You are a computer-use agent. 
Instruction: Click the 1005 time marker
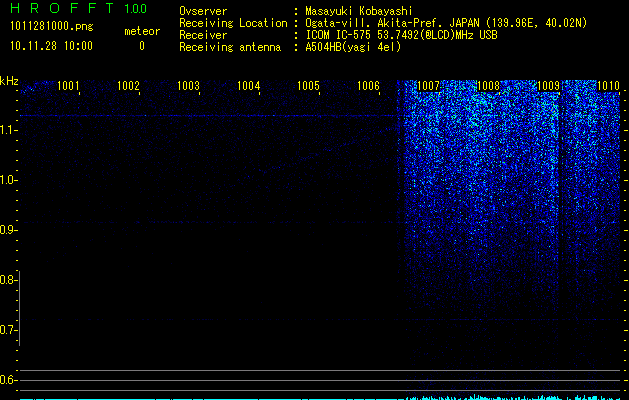point(308,85)
